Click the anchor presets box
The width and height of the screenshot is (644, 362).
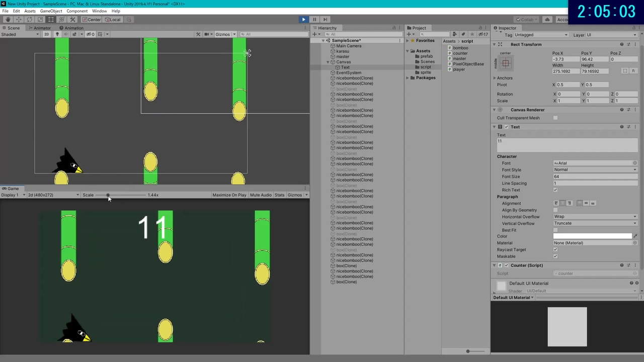506,63
